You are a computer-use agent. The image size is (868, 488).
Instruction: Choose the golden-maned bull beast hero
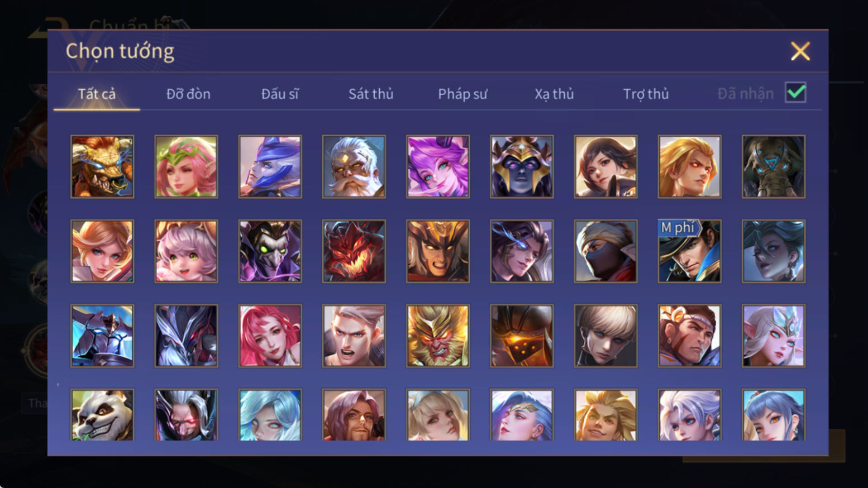click(102, 166)
